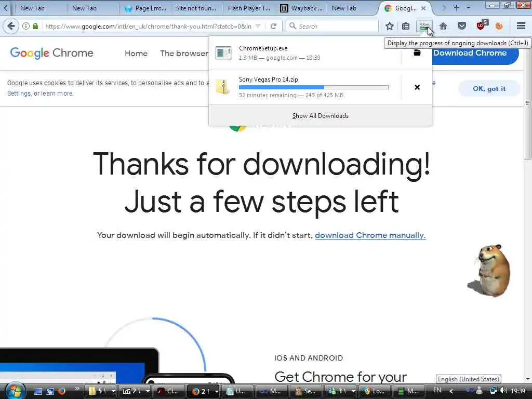532x399 pixels.
Task: Open the list all tabs dropdown
Action: click(x=468, y=8)
